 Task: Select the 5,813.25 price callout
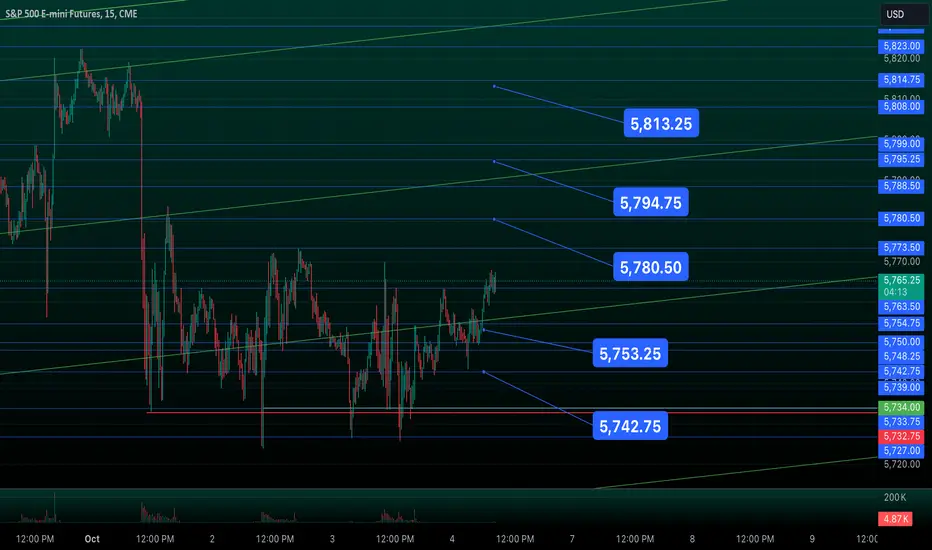tap(661, 124)
